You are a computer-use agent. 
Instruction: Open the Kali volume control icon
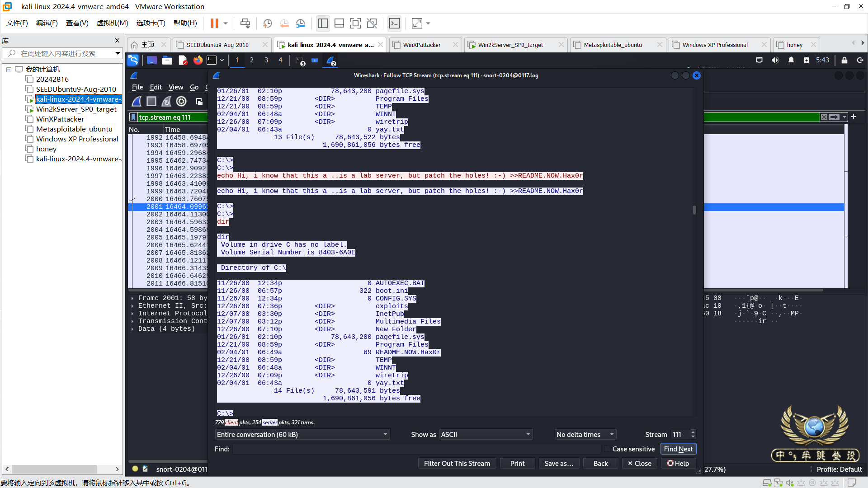coord(775,60)
